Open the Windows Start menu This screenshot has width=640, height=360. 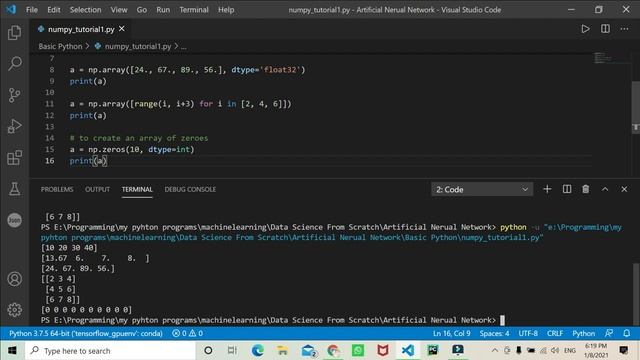[x=12, y=351]
